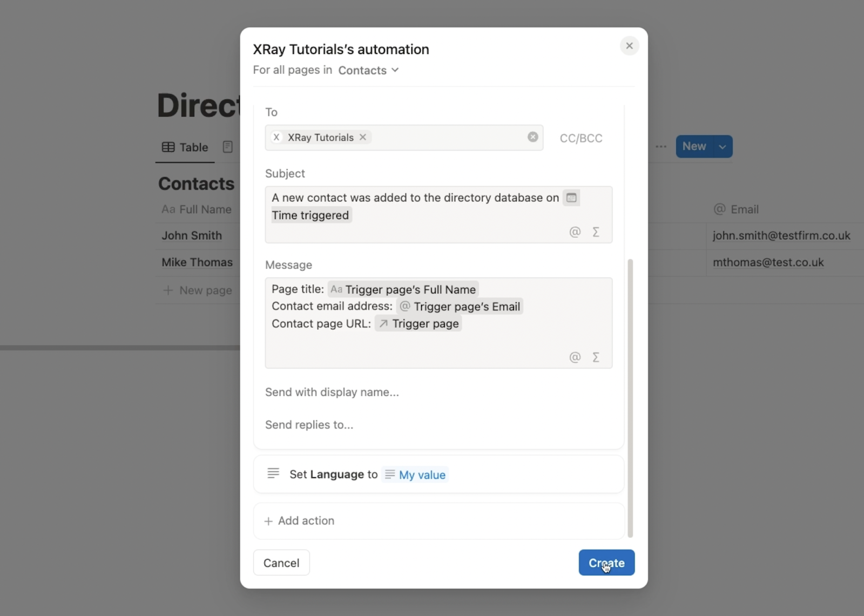Open My value for Language action
This screenshot has width=864, height=616.
[415, 475]
